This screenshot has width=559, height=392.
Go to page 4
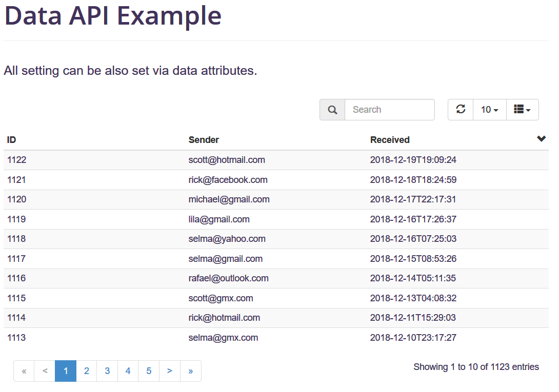tap(128, 371)
